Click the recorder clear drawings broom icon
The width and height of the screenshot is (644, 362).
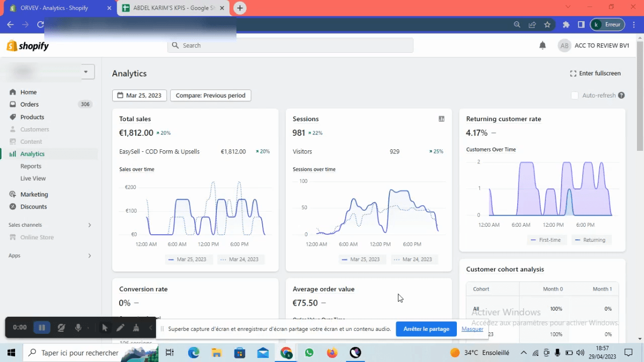[x=136, y=327]
